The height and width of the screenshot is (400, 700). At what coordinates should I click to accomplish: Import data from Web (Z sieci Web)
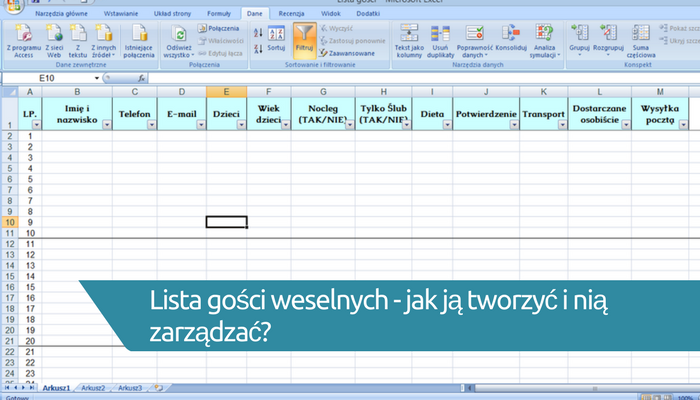(x=54, y=41)
